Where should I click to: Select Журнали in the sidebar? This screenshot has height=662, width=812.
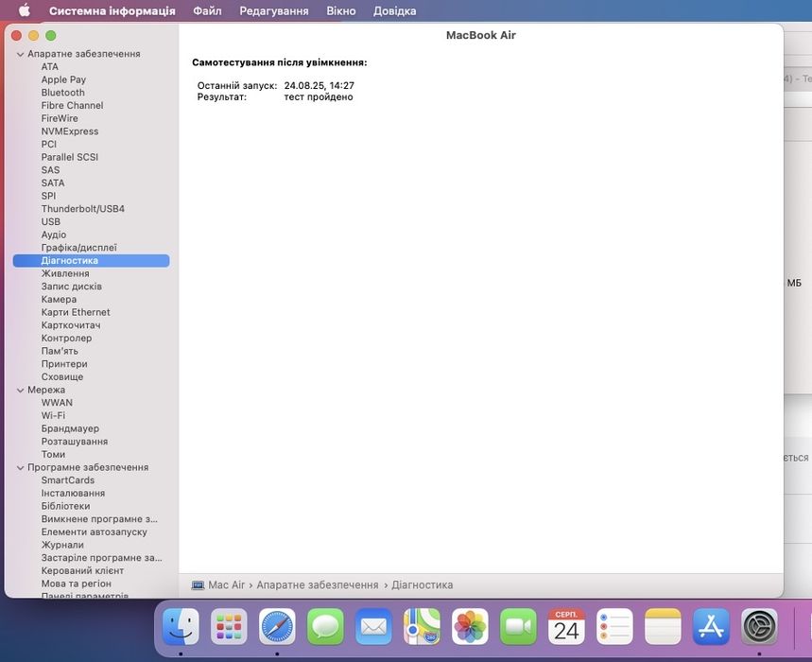click(x=62, y=545)
